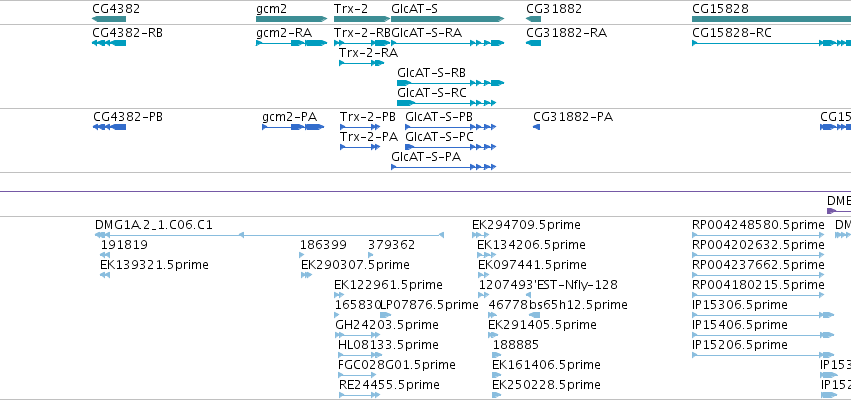Select the GlcAT-S-PA protein label
Image resolution: width=851 pixels, height=400 pixels.
426,157
